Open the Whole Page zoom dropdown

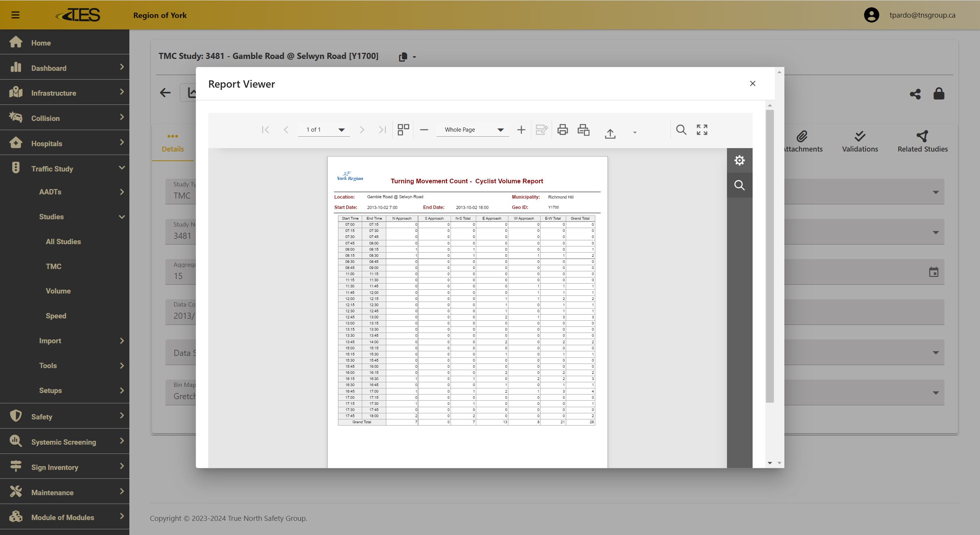tap(473, 130)
